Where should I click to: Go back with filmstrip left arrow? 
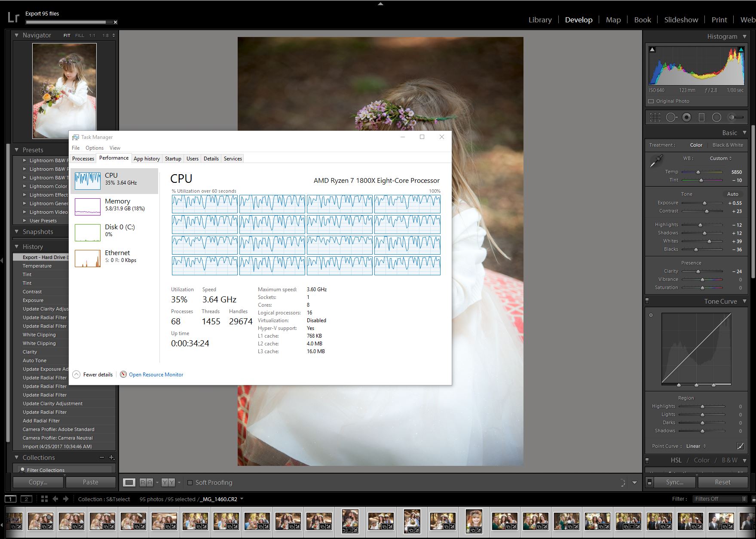(55, 499)
